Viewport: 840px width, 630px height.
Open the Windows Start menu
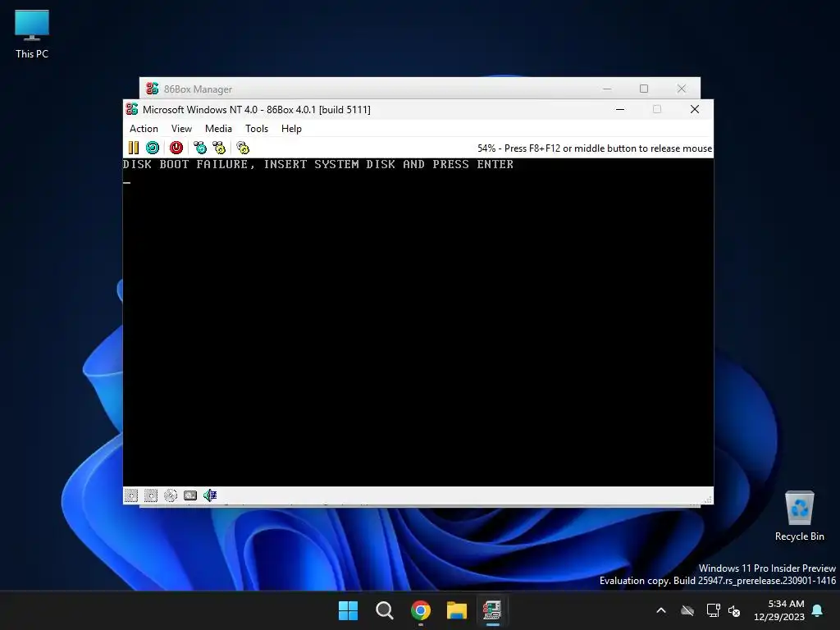(x=348, y=610)
